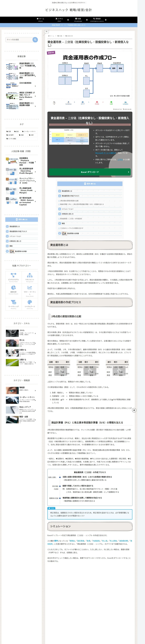Collapse the sidebar 目次 table of contents
Viewport: 145px width, 644px height.
(x=22, y=219)
